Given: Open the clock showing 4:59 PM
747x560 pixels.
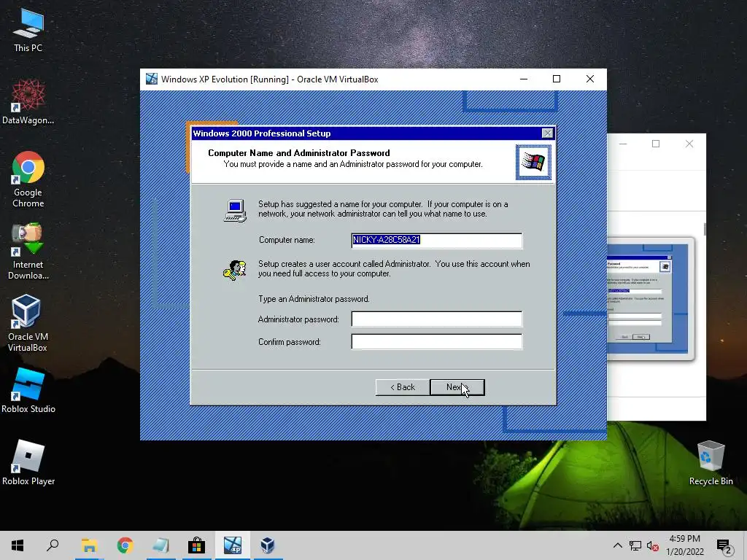Looking at the screenshot, I should click(x=684, y=545).
